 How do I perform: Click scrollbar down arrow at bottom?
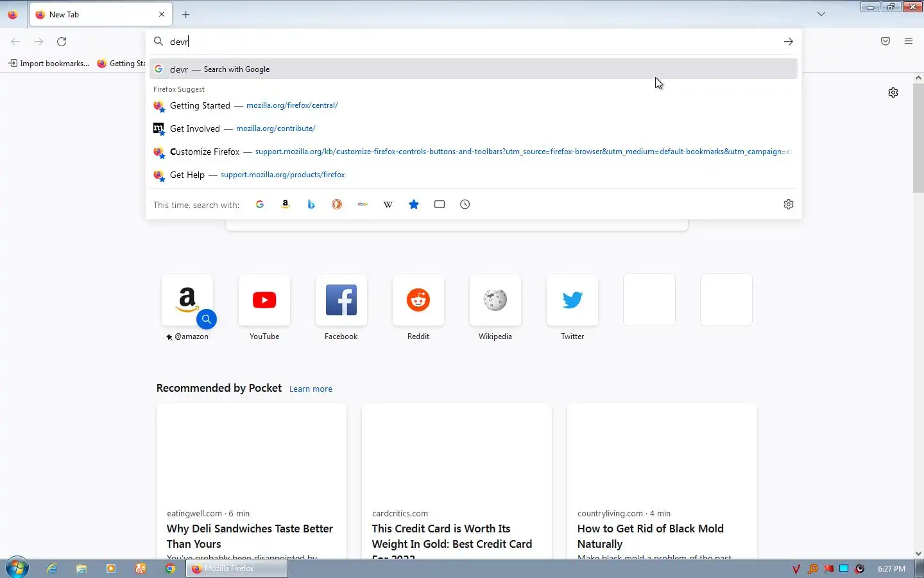(x=918, y=554)
